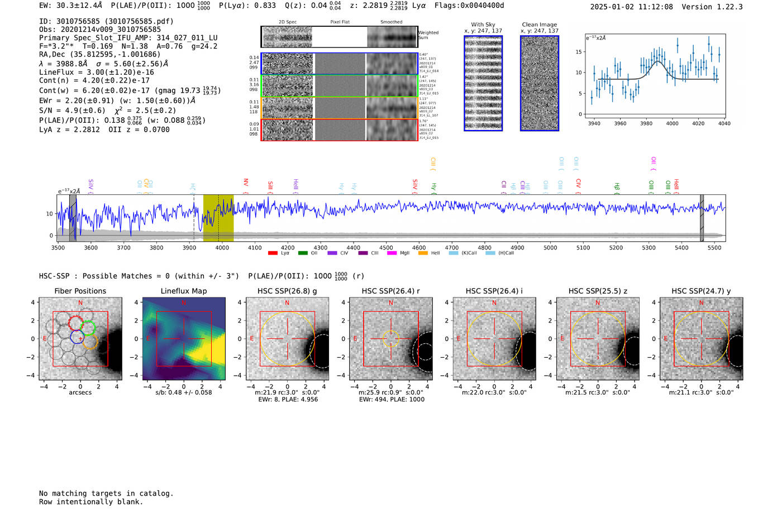Click the 'LyA z = 2.2812' line
This screenshot has height=532, width=782.
click(x=70, y=130)
